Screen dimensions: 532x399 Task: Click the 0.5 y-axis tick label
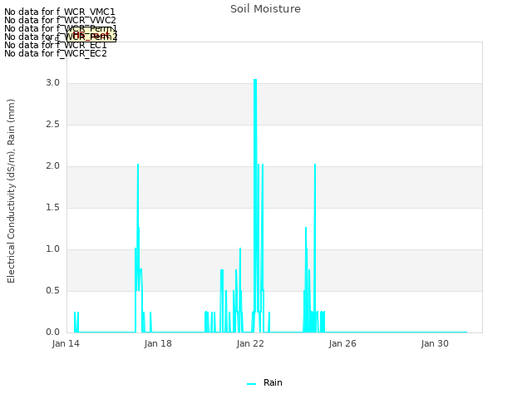52,291
